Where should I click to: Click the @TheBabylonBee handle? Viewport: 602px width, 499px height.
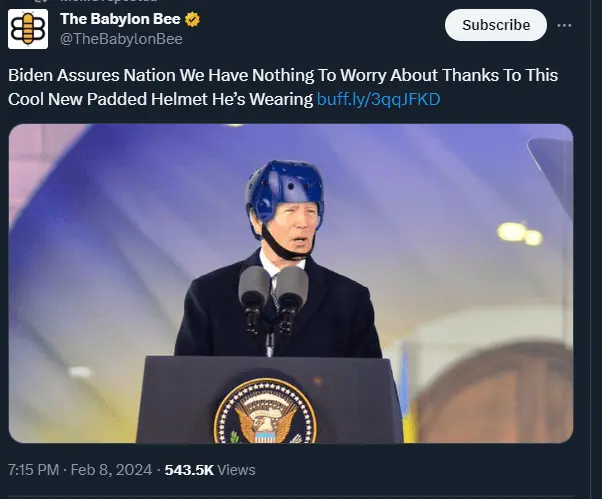pyautogui.click(x=121, y=39)
